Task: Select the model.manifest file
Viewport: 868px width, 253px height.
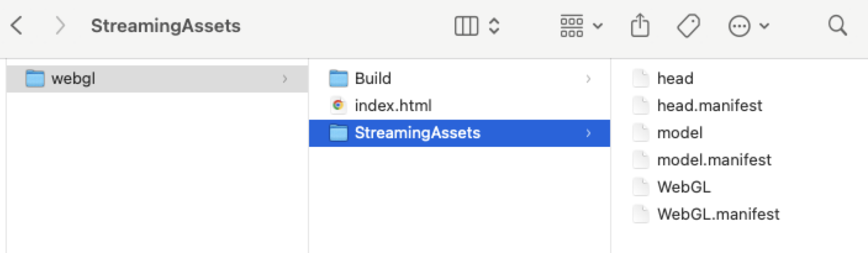Action: point(714,160)
